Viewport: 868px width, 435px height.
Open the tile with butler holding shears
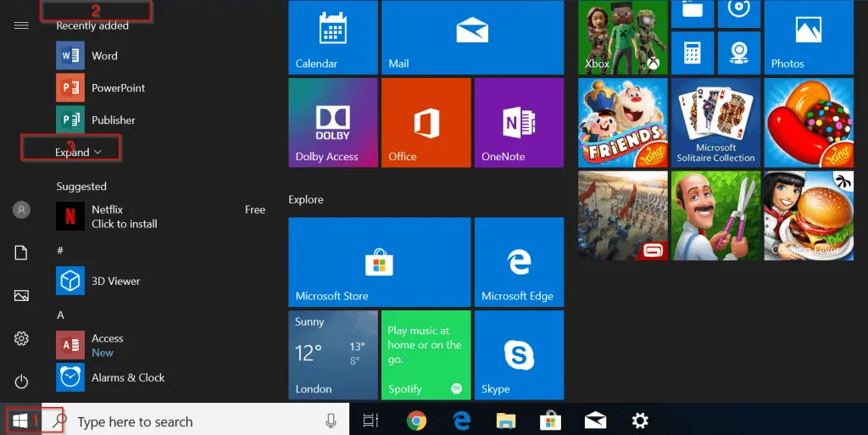pos(716,215)
